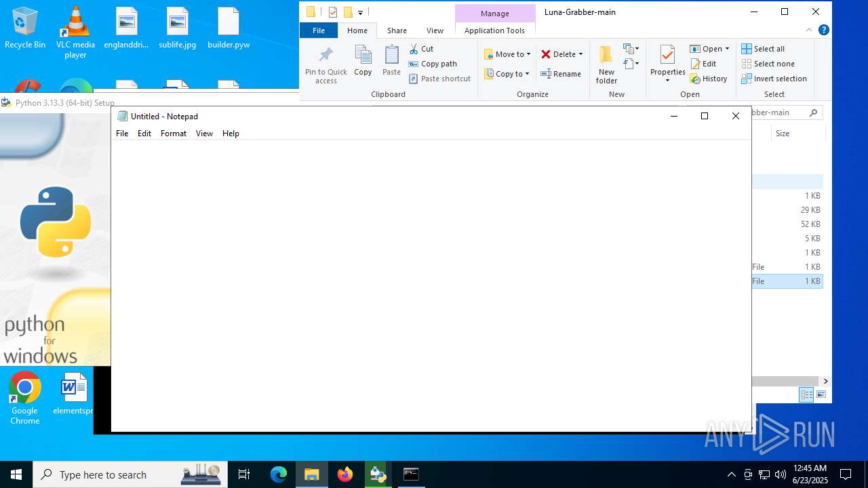868x488 pixels.
Task: Click the Manage contextual tab
Action: tap(495, 14)
